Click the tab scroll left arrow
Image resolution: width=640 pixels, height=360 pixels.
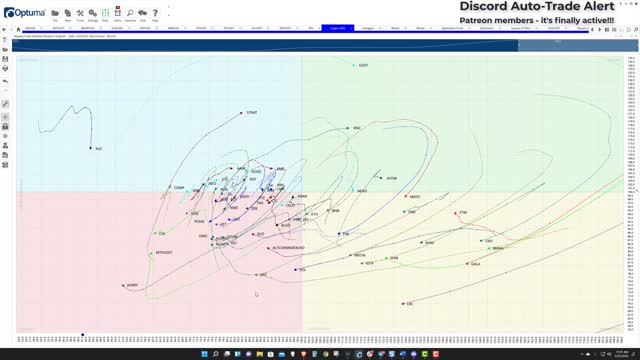tap(592, 29)
